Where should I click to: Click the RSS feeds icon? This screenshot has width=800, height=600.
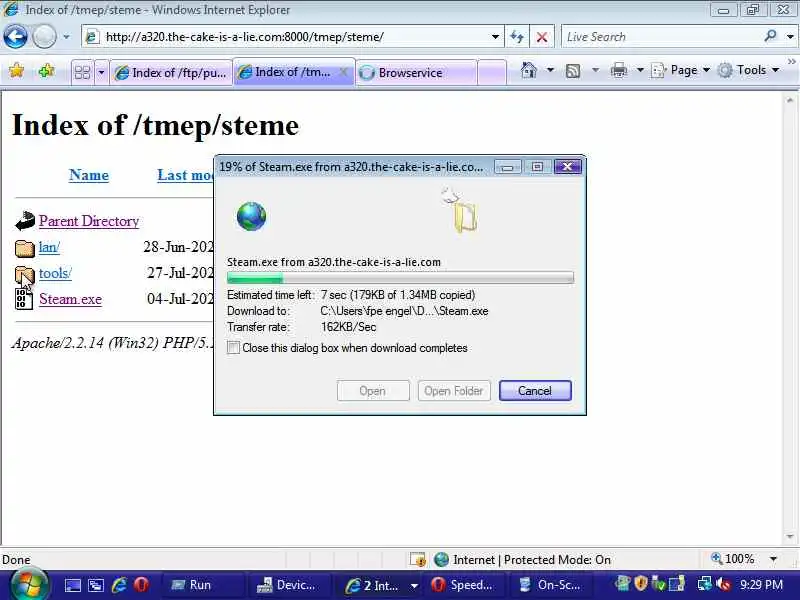(573, 70)
